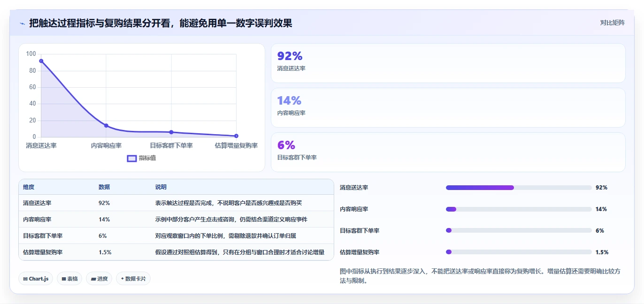The image size is (644, 304).
Task: Click the 对比矩阵 label in header
Action: (612, 23)
